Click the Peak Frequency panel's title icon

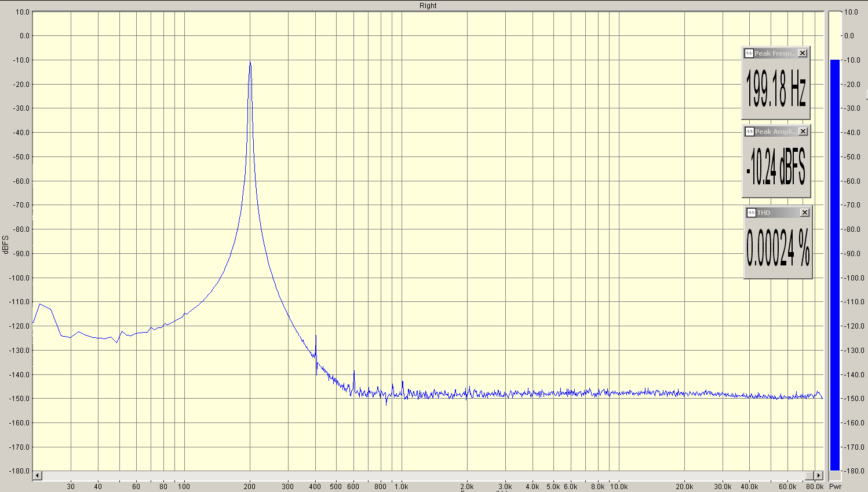coord(749,53)
